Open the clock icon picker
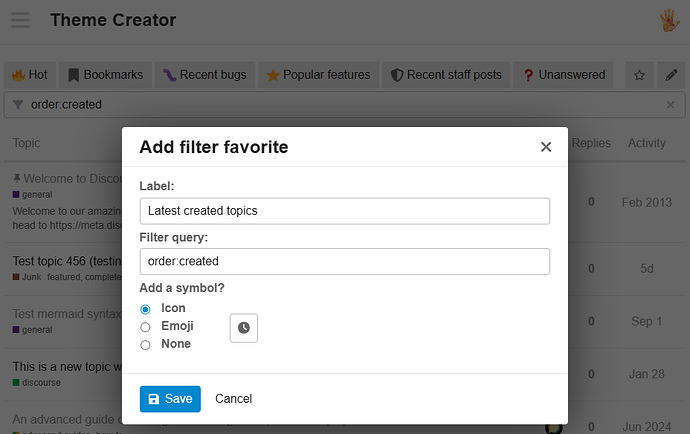690x434 pixels. 244,328
